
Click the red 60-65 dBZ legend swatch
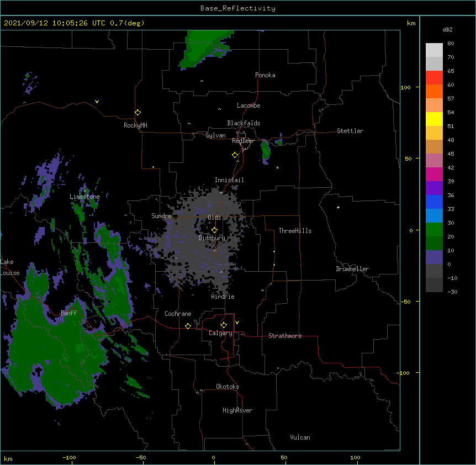click(x=434, y=78)
